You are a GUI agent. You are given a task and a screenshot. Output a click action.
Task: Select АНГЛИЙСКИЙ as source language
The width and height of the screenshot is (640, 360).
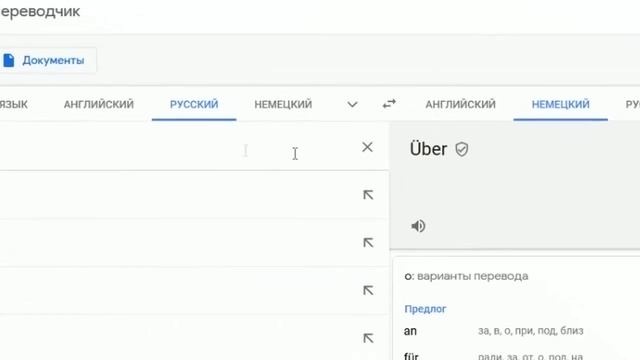pyautogui.click(x=99, y=104)
